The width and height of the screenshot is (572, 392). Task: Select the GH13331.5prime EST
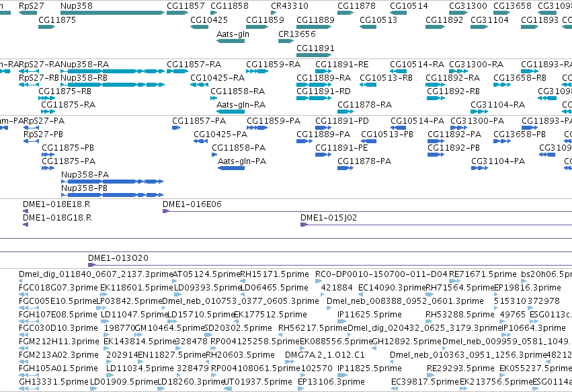pos(29,389)
